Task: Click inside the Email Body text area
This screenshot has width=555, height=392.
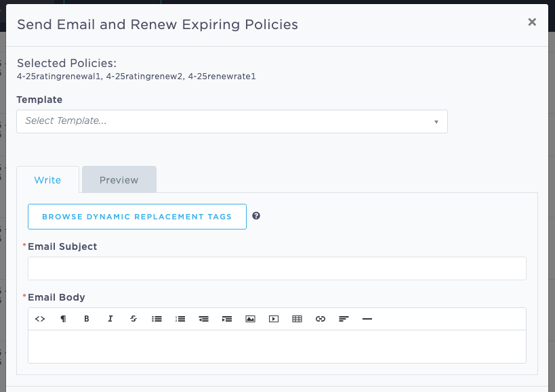Action: click(277, 347)
